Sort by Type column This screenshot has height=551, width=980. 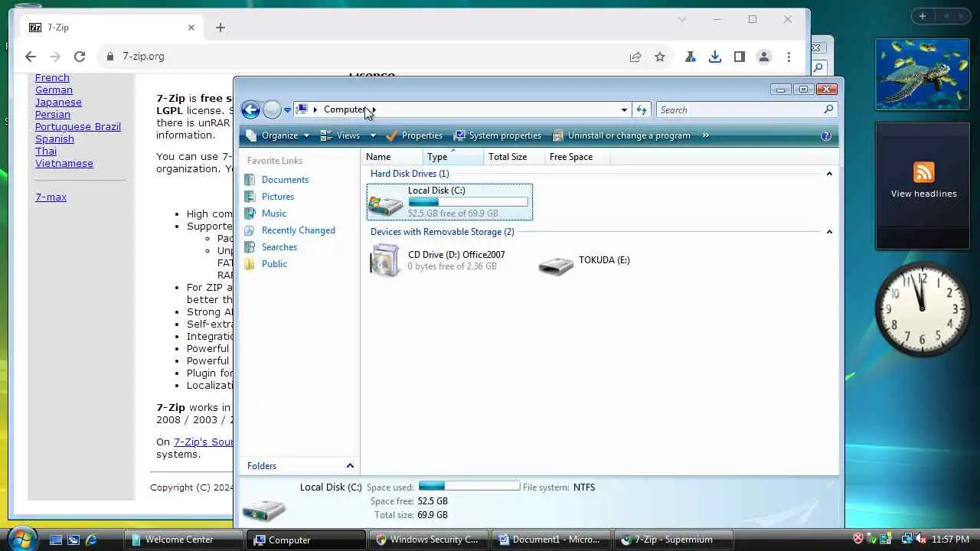(x=453, y=157)
